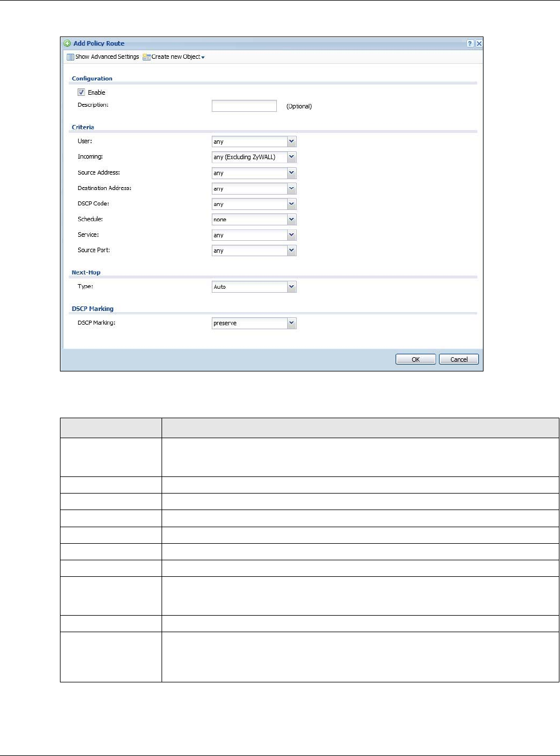The image size is (560, 756).
Task: Expand the Destination Address dropdown
Action: click(254, 188)
